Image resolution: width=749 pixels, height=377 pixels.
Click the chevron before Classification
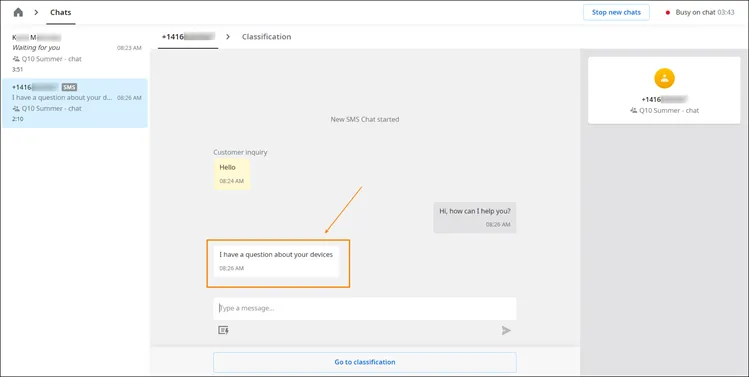[228, 37]
